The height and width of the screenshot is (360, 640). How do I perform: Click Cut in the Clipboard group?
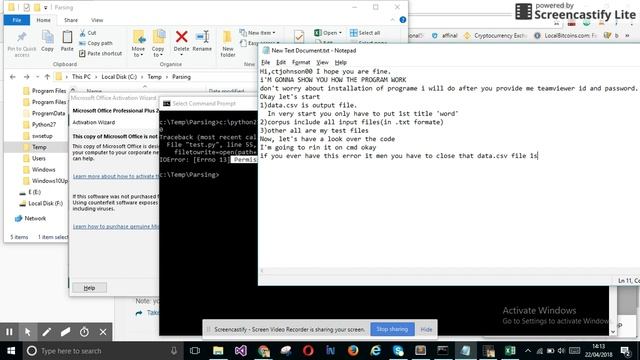click(88, 33)
